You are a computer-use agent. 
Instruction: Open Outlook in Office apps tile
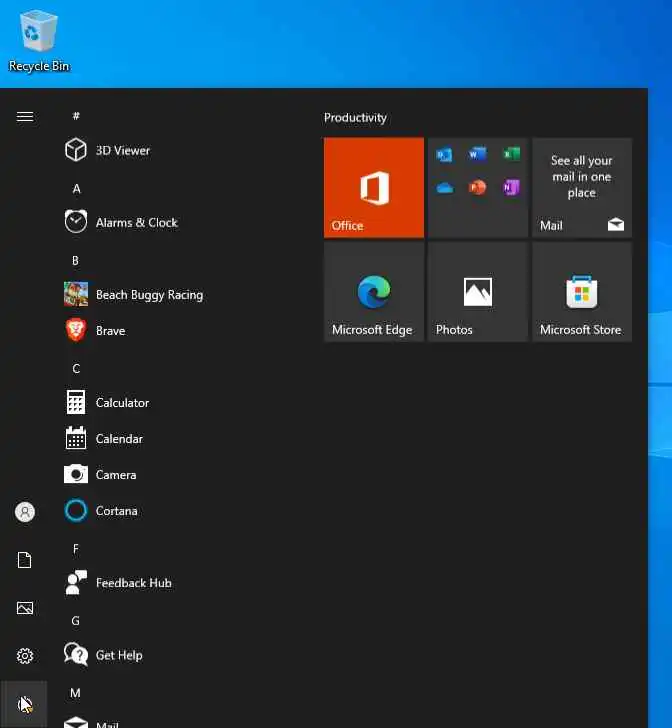tap(444, 155)
